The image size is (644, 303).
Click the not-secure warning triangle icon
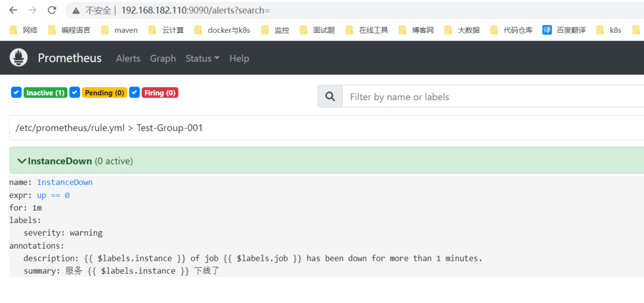[76, 10]
